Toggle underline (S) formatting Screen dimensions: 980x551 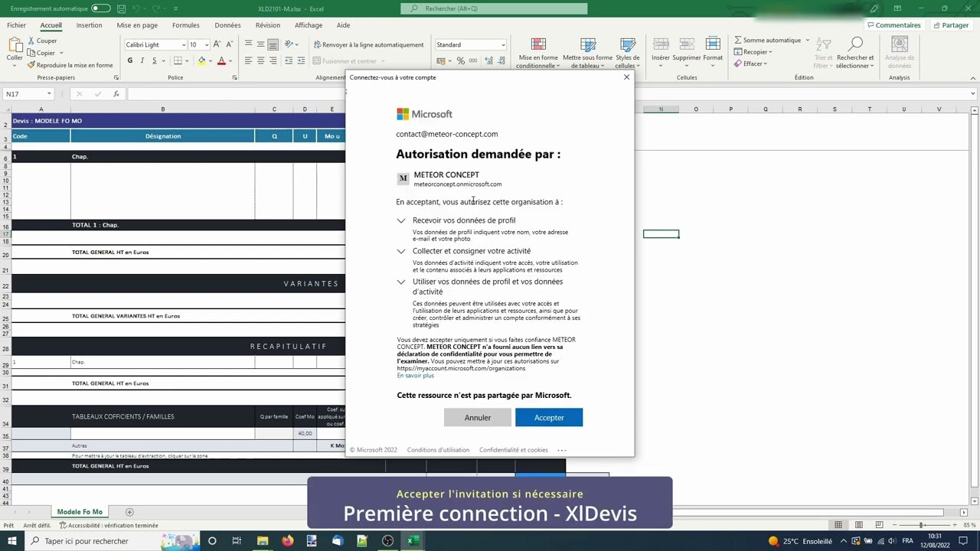154,60
